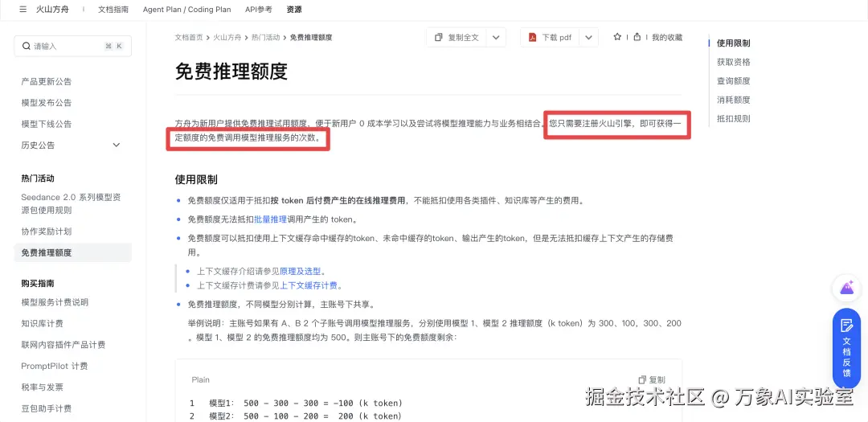The width and height of the screenshot is (868, 422).
Task: Expand the 历史公告 section chevron
Action: pyautogui.click(x=117, y=145)
